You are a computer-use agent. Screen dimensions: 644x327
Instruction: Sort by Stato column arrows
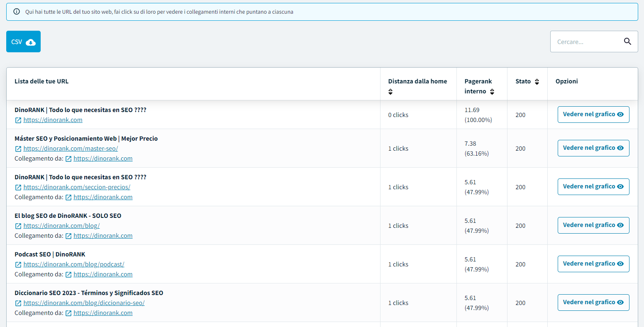click(x=537, y=82)
